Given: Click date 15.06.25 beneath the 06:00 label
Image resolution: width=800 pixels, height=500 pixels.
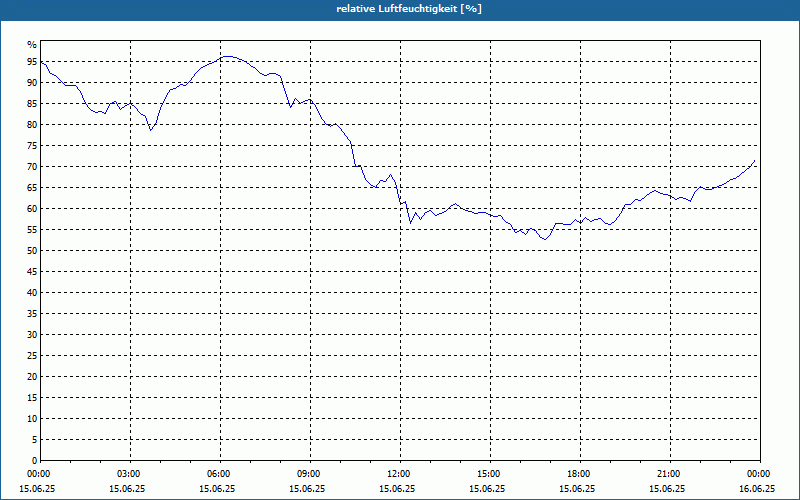Looking at the screenshot, I should (217, 488).
